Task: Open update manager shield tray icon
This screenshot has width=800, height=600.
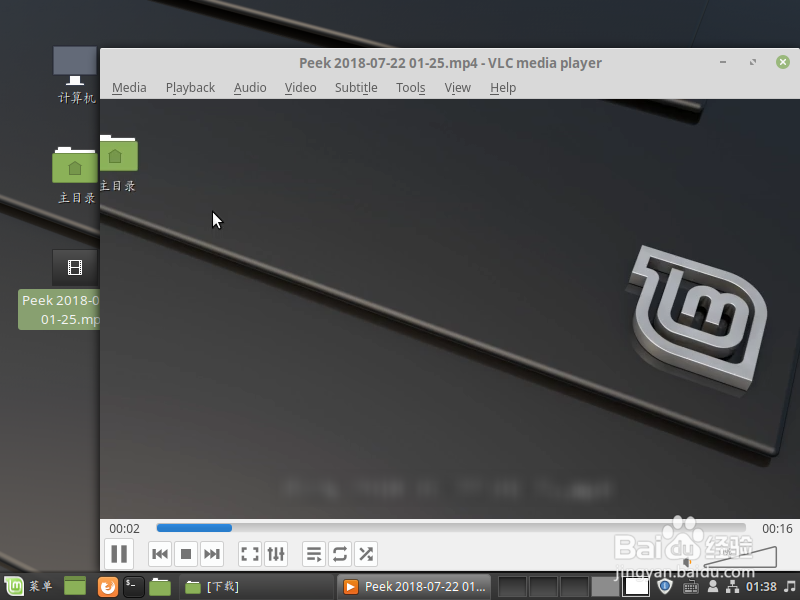Action: pos(665,587)
